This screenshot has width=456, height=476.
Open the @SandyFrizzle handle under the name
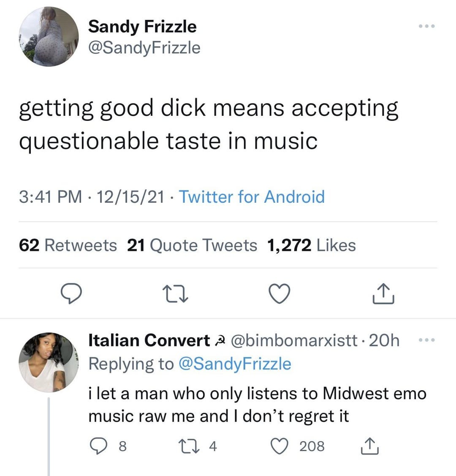[x=144, y=47]
